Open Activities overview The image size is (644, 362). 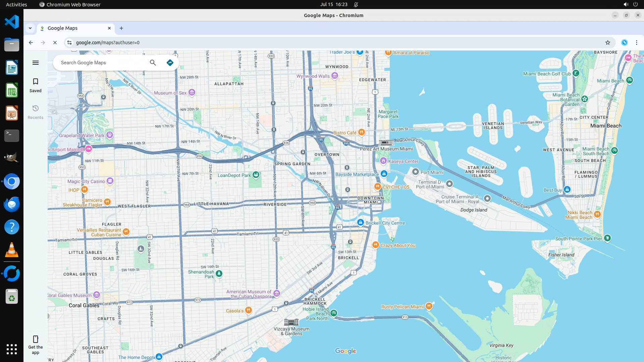(16, 4)
